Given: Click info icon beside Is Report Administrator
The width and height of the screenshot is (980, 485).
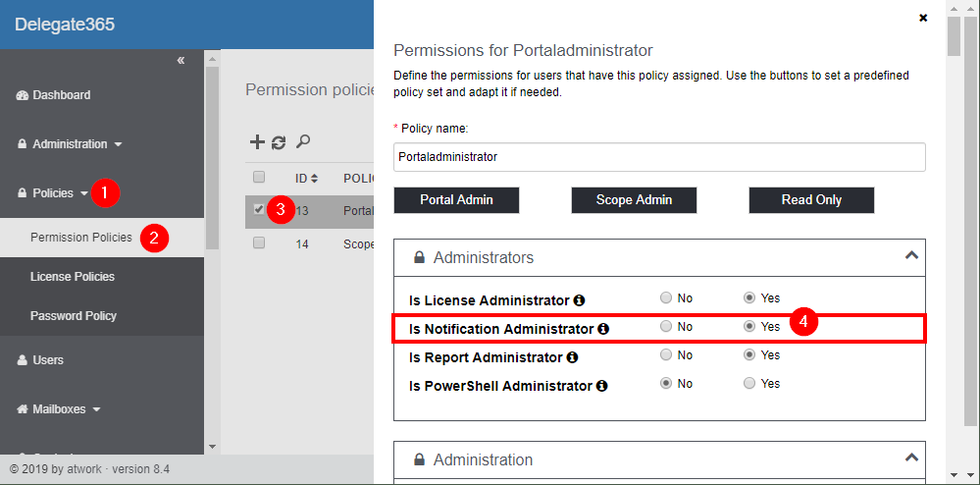Looking at the screenshot, I should (572, 357).
